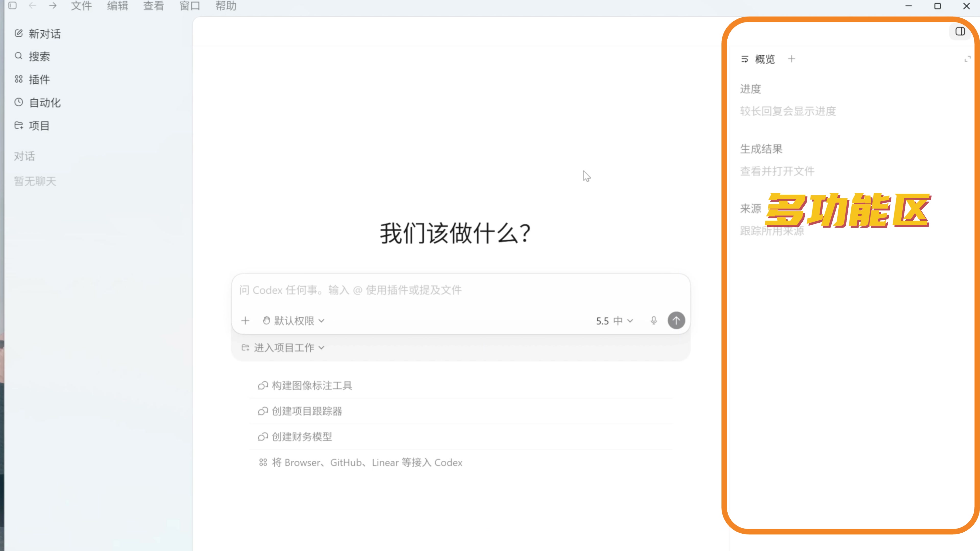Open the 帮助 menu

pos(226,6)
